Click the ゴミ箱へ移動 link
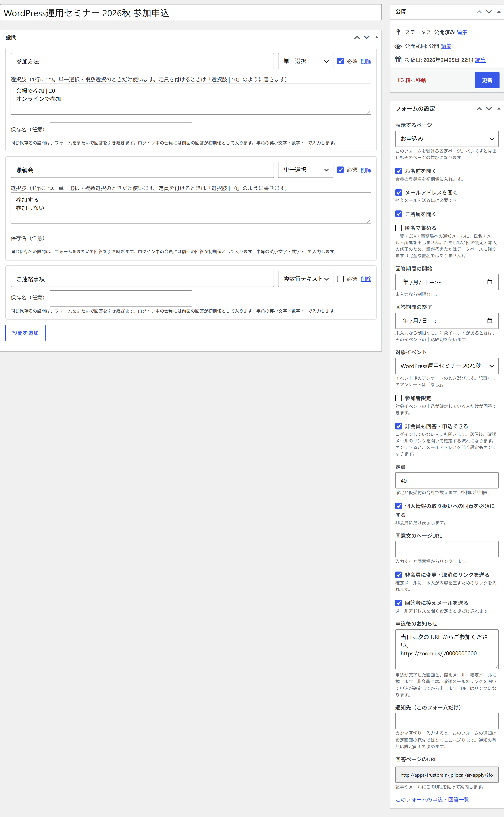 point(410,80)
